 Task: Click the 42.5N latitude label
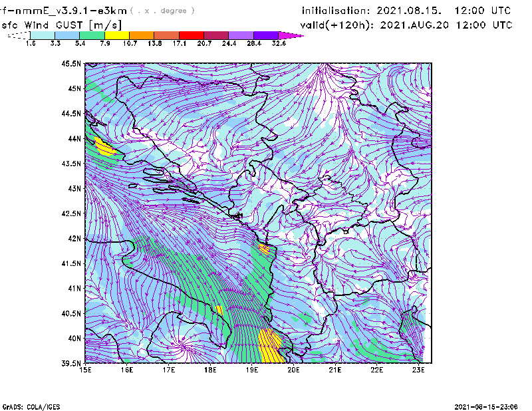[x=71, y=213]
